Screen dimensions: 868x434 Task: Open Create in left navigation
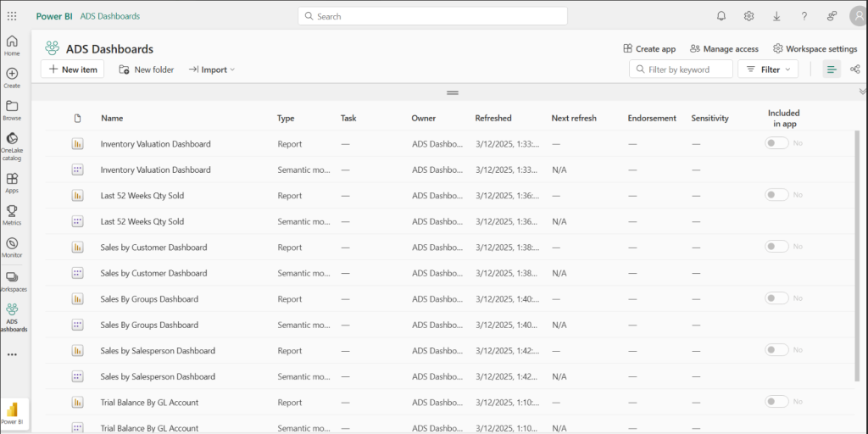coord(12,78)
